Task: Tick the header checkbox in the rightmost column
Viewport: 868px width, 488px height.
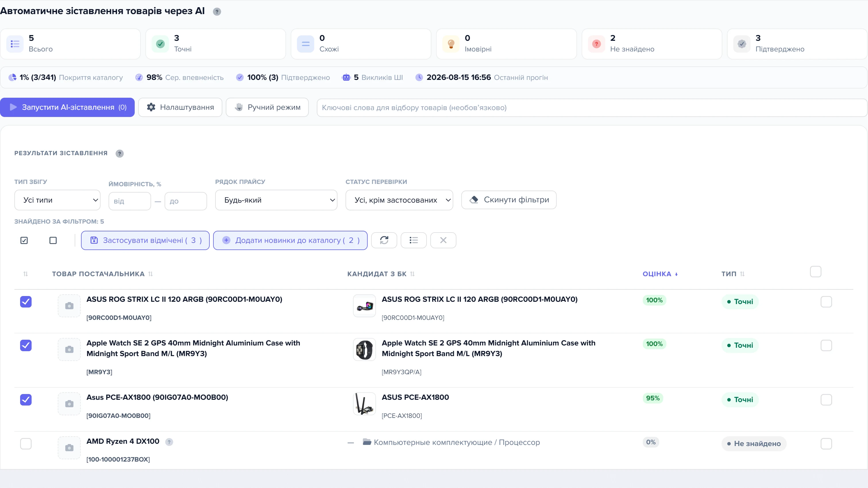Action: [x=815, y=272]
